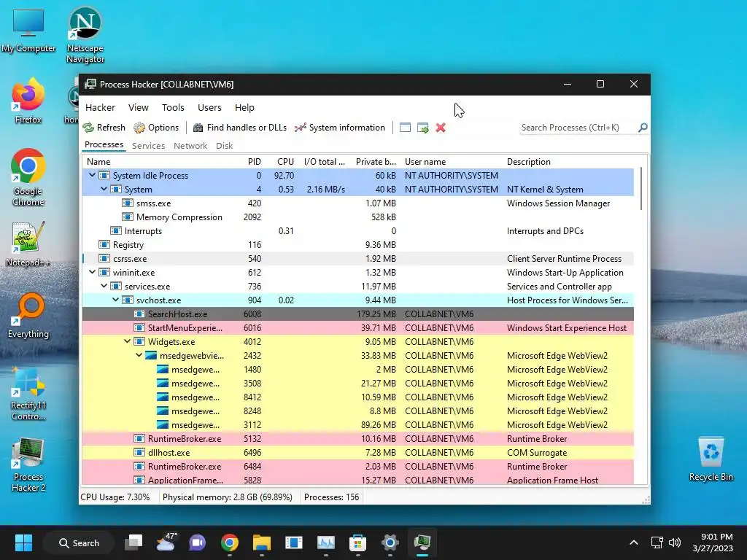Open System information window
747x560 pixels.
click(x=340, y=128)
